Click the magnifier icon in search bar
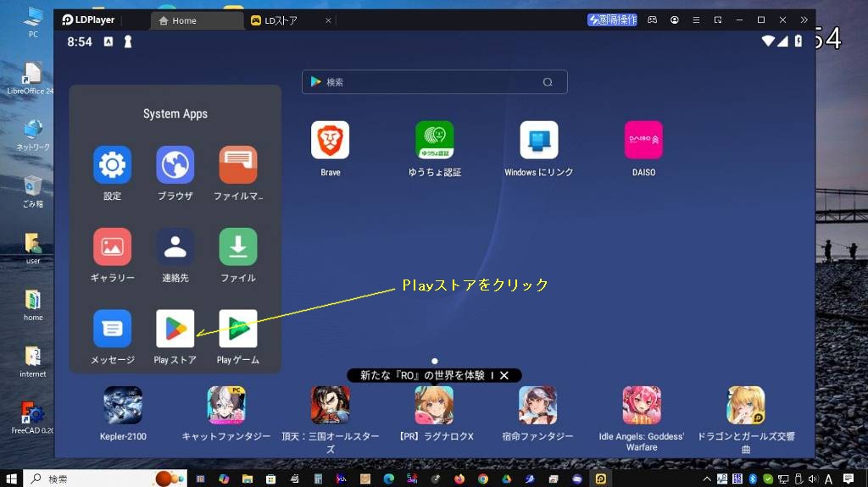 (548, 82)
